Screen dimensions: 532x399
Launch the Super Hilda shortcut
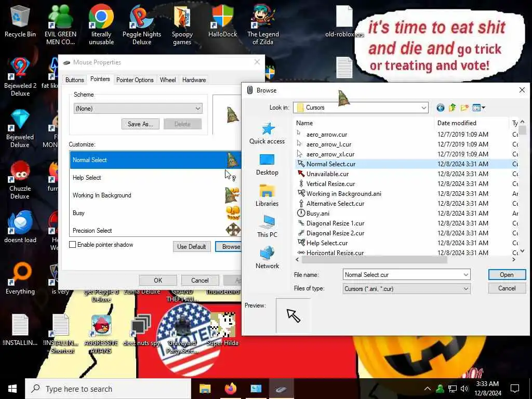click(x=222, y=329)
